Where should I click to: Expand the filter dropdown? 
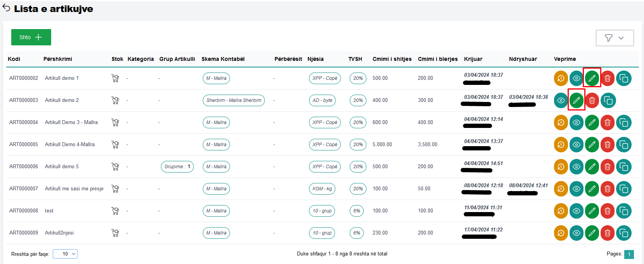click(615, 38)
